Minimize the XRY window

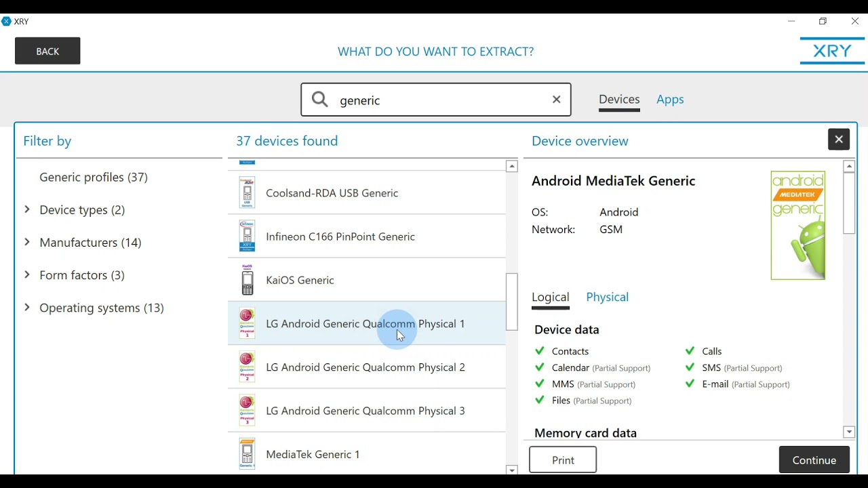791,22
